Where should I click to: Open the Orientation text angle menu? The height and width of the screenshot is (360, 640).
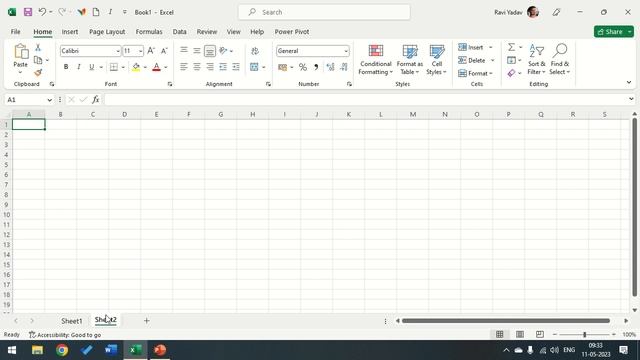click(x=223, y=51)
